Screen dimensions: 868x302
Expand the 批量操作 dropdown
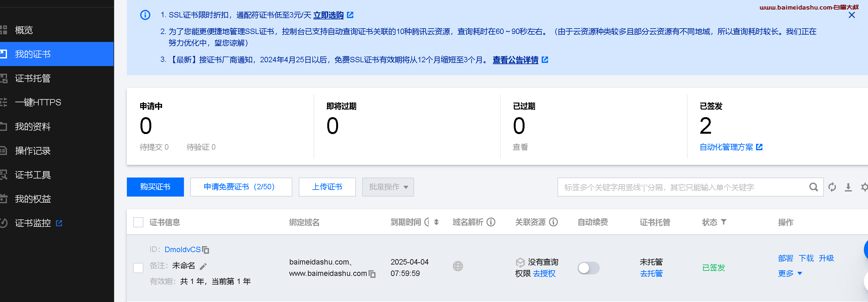(x=388, y=187)
